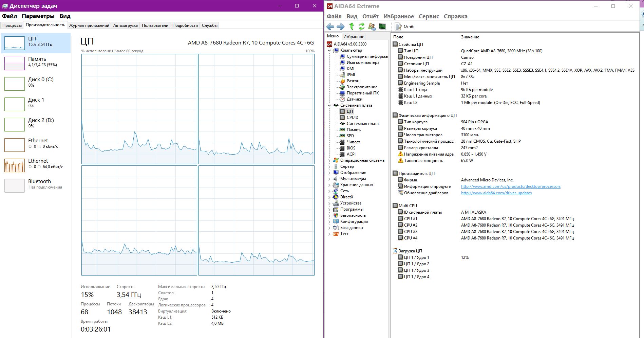Switch to the Журнал приложений tab
644x338 pixels.
pos(89,25)
